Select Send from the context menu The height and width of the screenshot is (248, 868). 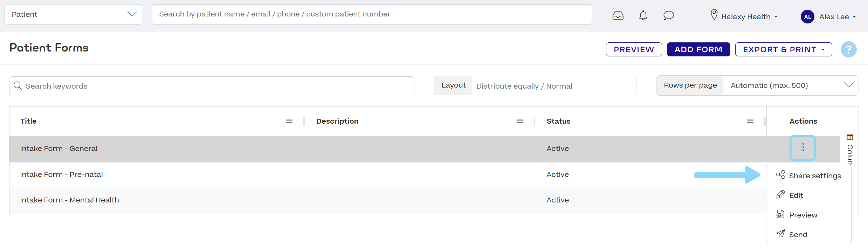[798, 234]
